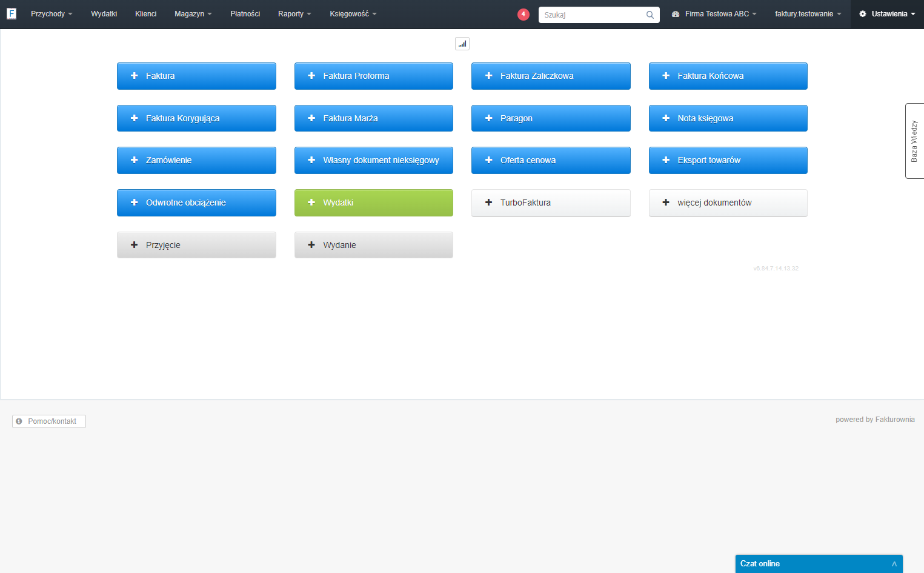Create a new Zamówienie
Viewport: 924px width, 573px height.
[196, 160]
